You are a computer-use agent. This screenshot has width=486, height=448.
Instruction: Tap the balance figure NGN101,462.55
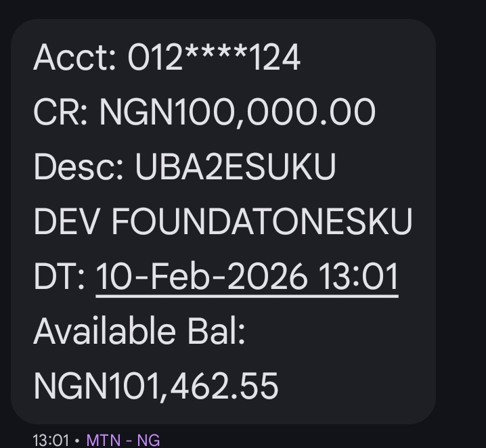point(156,386)
